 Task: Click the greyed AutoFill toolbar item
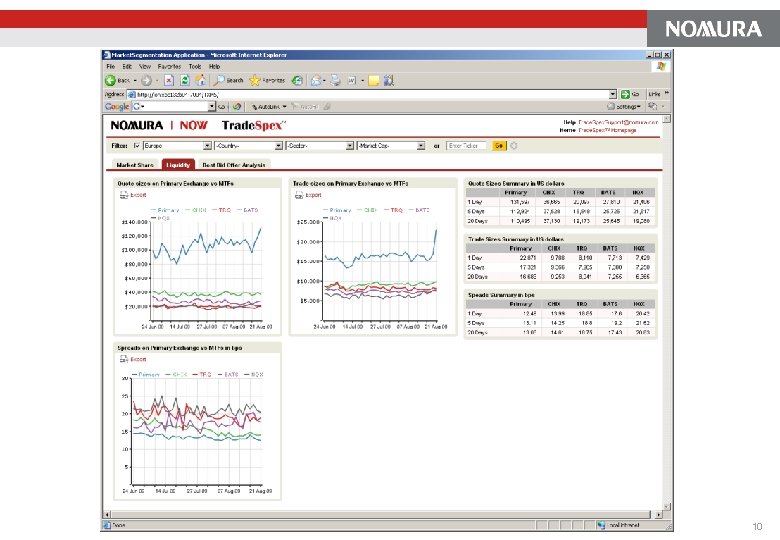[304, 106]
